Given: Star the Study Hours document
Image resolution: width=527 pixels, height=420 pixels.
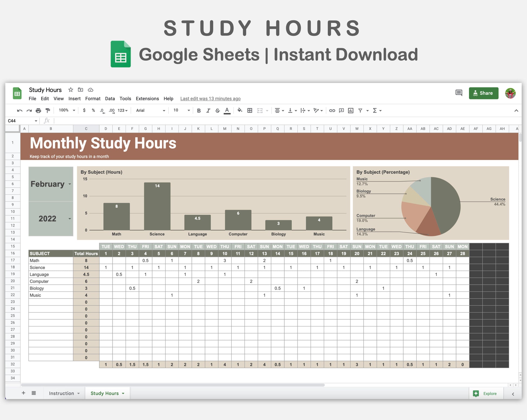Looking at the screenshot, I should pyautogui.click(x=71, y=90).
